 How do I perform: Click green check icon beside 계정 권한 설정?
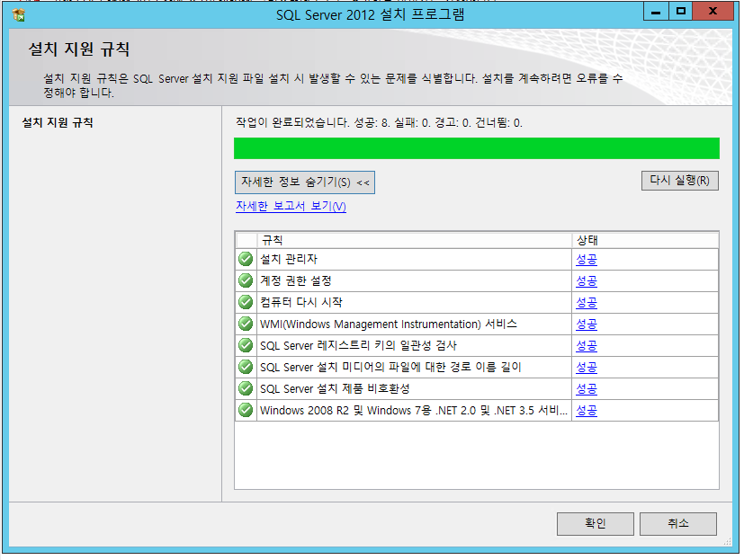(x=246, y=280)
